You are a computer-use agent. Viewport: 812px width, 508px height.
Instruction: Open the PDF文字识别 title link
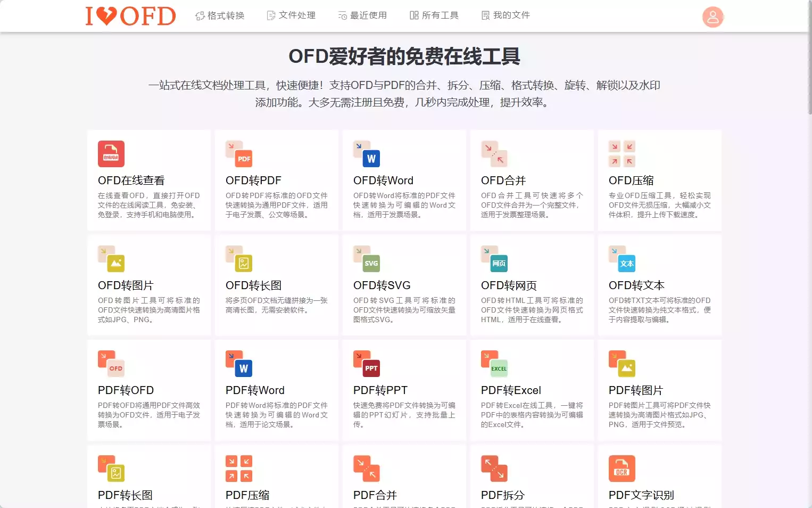click(641, 495)
